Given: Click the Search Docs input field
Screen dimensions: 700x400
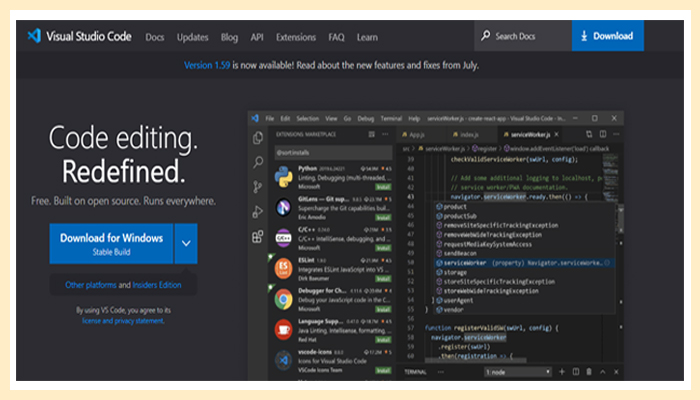Looking at the screenshot, I should [x=523, y=36].
